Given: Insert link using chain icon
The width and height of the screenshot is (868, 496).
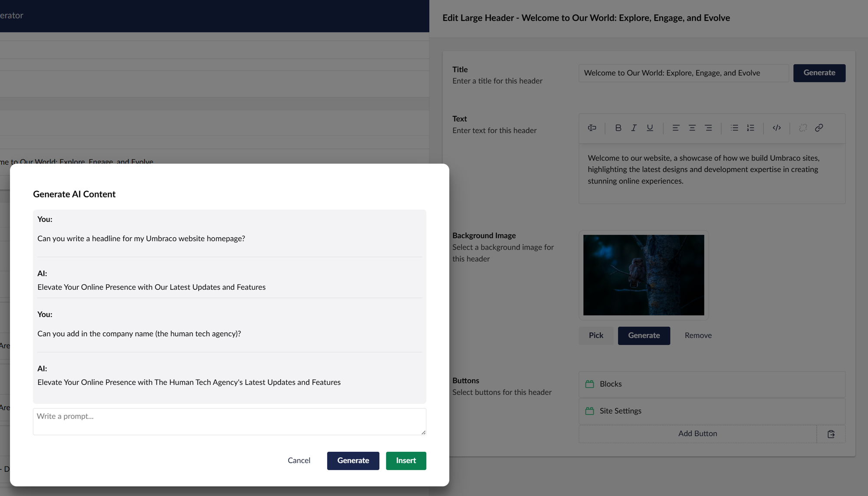Looking at the screenshot, I should [819, 128].
